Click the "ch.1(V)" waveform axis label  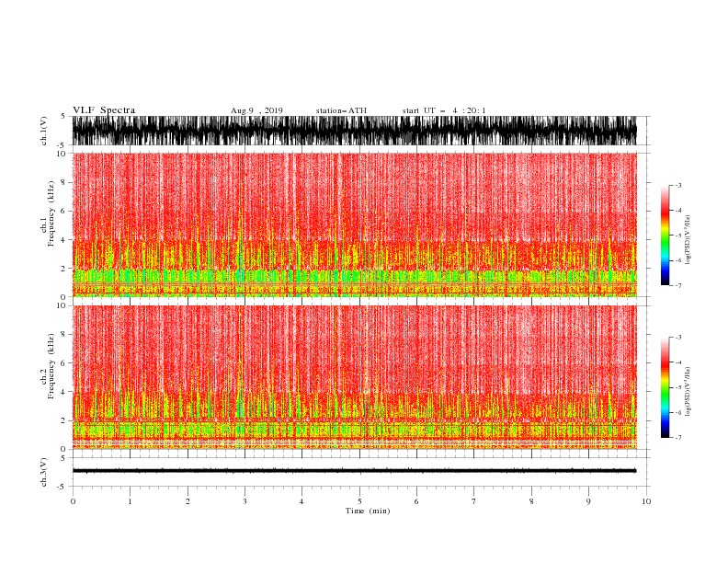(44, 131)
